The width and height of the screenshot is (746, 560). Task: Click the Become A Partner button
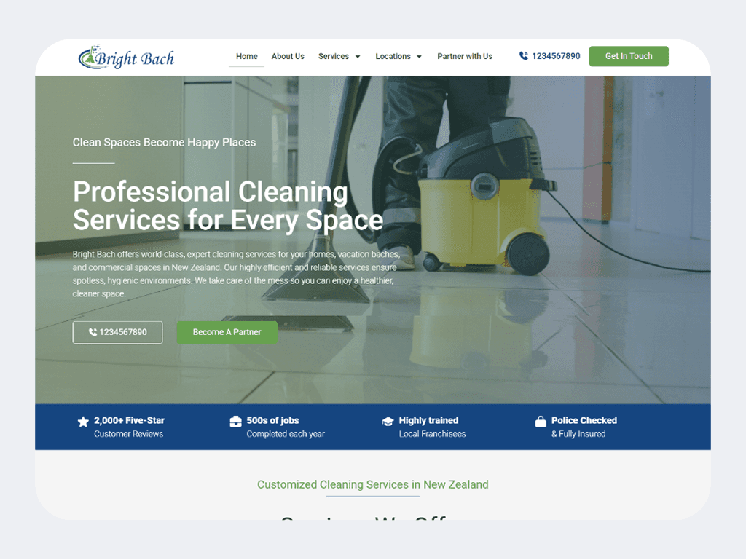click(x=227, y=332)
